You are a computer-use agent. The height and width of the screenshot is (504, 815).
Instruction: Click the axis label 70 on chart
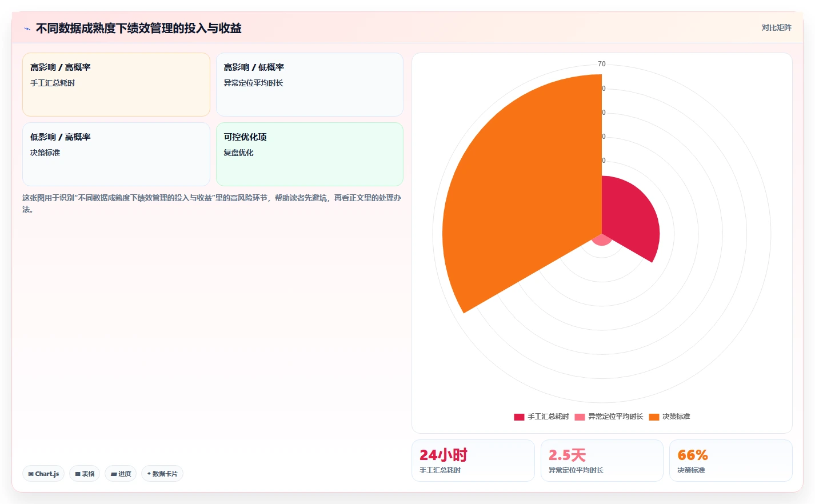coord(602,64)
